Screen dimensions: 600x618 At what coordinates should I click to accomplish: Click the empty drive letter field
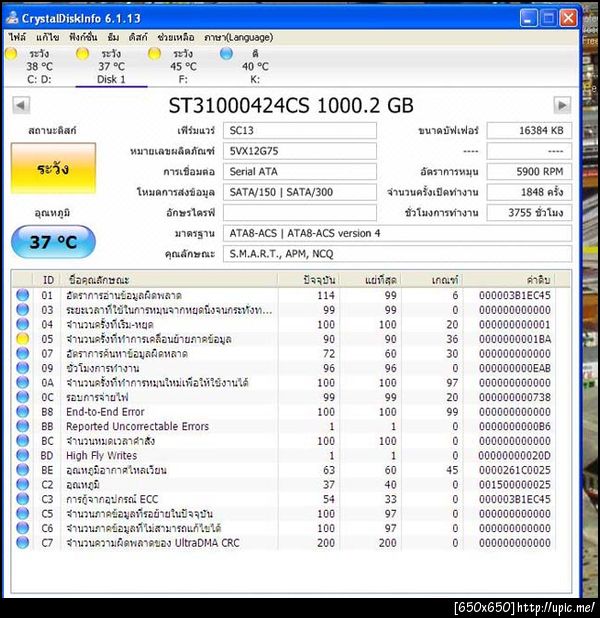(300, 213)
